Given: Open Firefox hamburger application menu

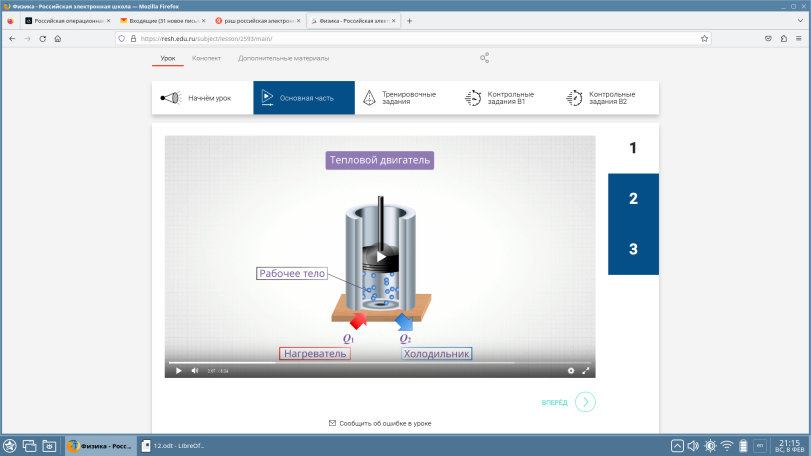Looking at the screenshot, I should (799, 38).
